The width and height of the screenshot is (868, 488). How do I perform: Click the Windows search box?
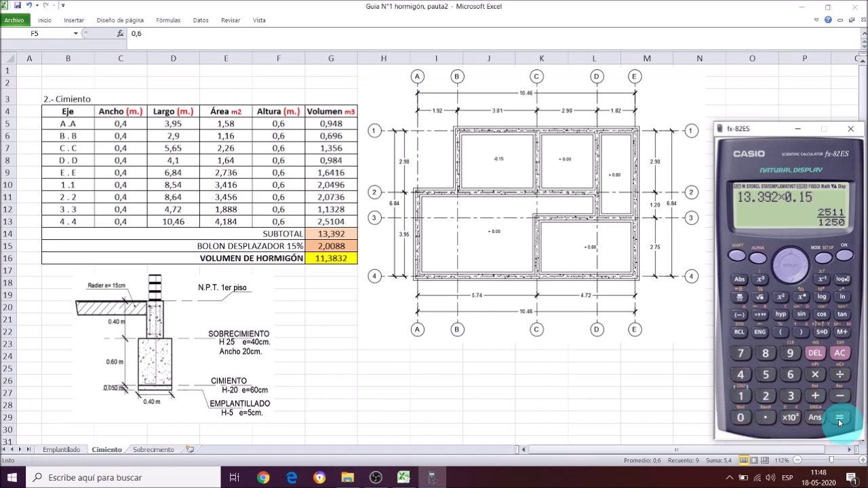click(122, 478)
